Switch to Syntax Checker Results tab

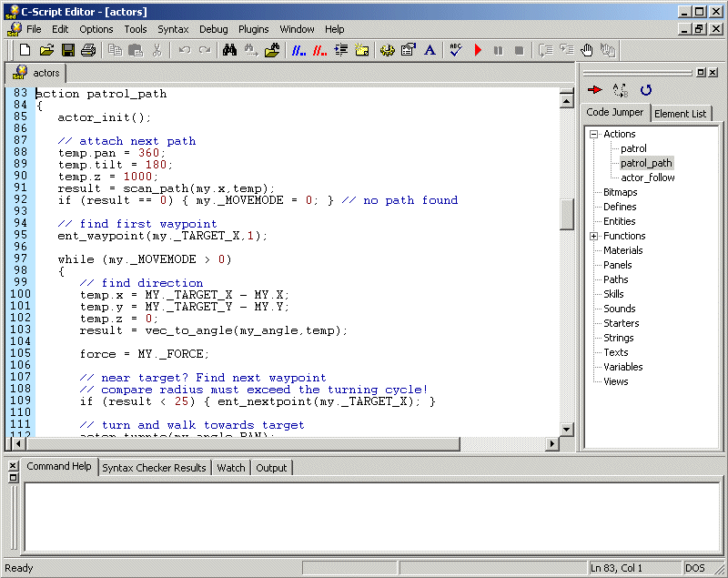click(x=154, y=468)
